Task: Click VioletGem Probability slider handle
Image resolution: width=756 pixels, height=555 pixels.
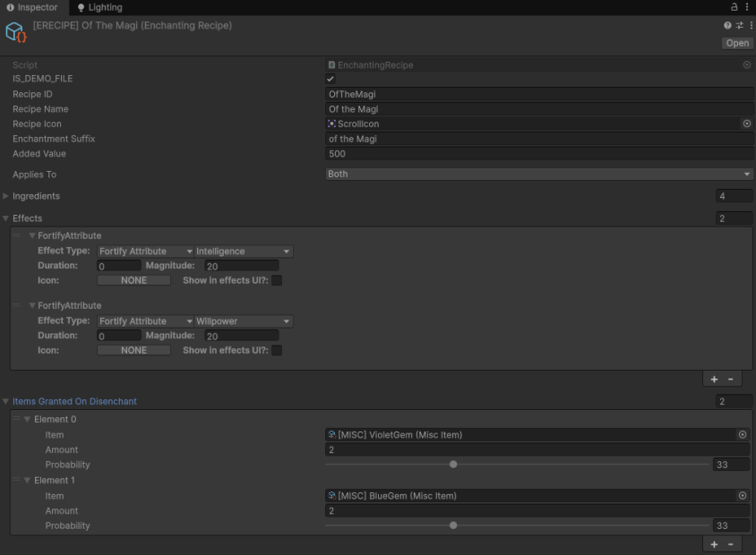Action: 453,465
